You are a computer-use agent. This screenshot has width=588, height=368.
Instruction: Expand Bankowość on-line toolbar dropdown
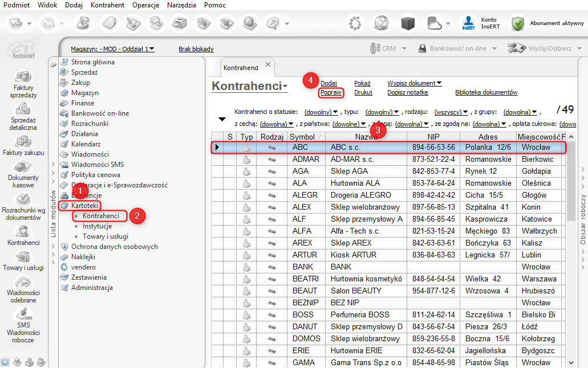click(494, 48)
